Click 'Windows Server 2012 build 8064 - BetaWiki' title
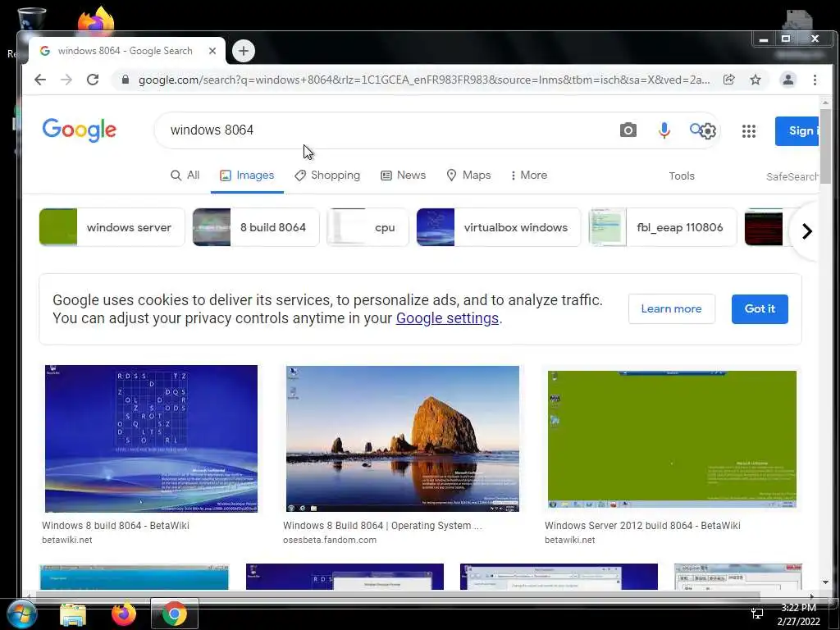This screenshot has width=840, height=630. (x=642, y=526)
